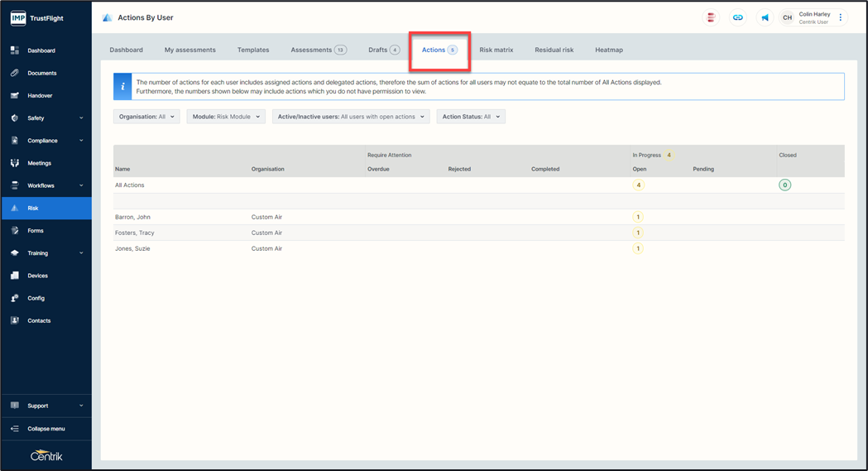Switch to the Risk matrix tab
Image resolution: width=868 pixels, height=471 pixels.
[496, 50]
